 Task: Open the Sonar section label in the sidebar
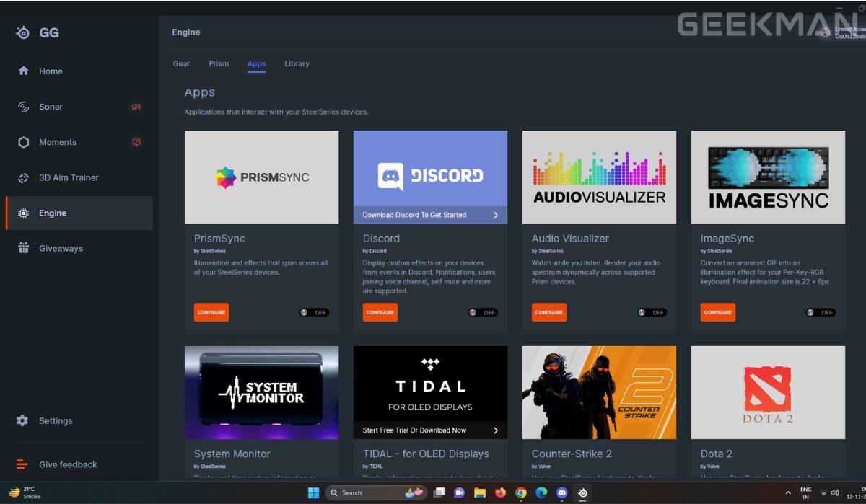(x=51, y=107)
